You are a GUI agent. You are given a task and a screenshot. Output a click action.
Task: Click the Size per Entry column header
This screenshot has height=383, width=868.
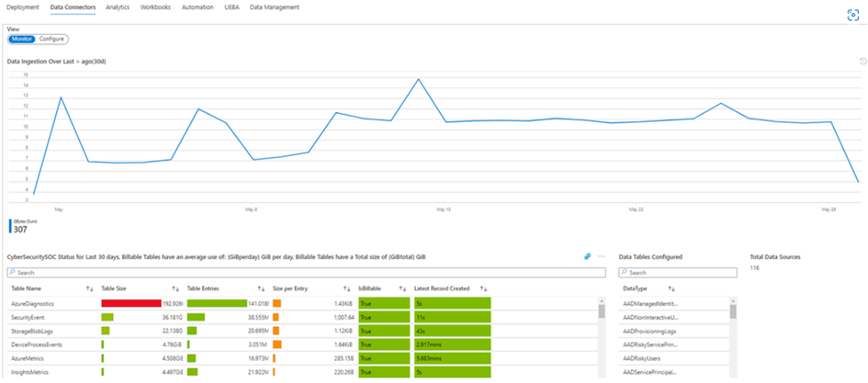[x=290, y=289]
